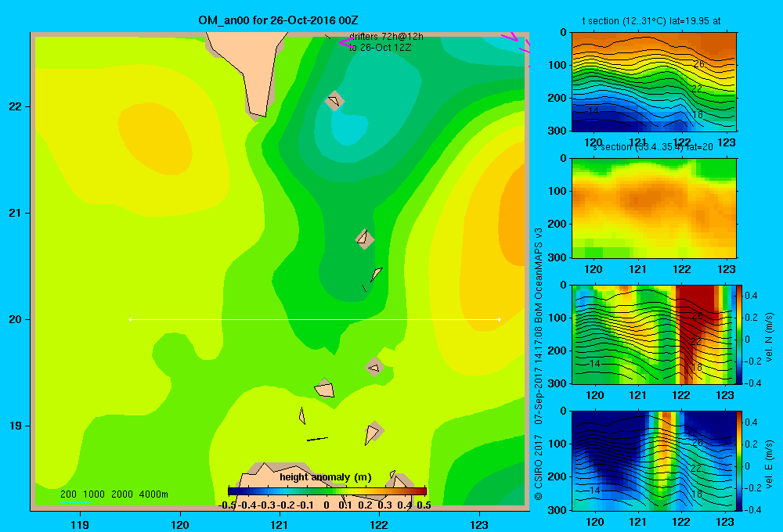Click the "200" depth contour legend entry
The image size is (783, 532).
coord(68,494)
